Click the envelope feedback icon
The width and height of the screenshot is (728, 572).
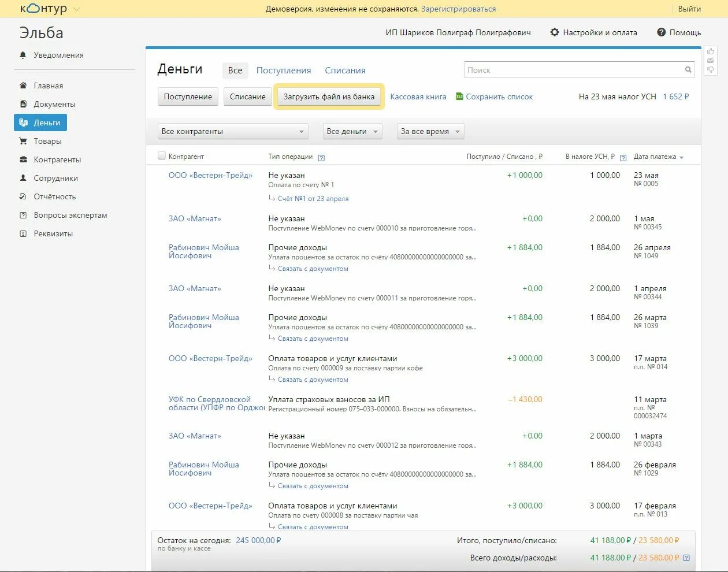pyautogui.click(x=711, y=61)
